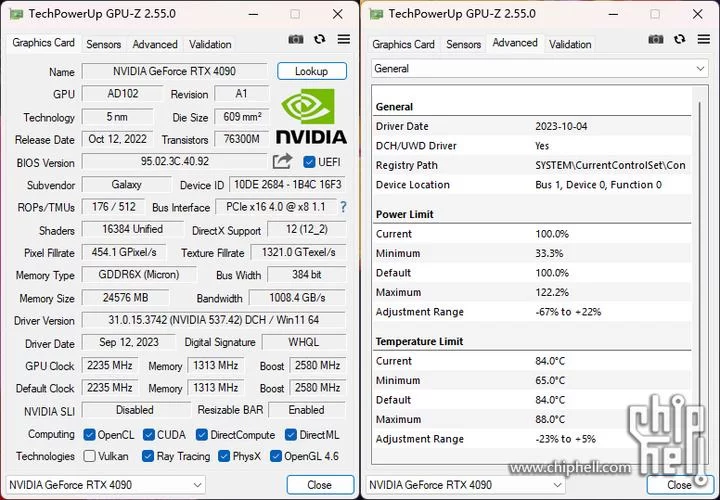Open the GPU selector dropdown in left window
The width and height of the screenshot is (720, 500).
tap(105, 485)
